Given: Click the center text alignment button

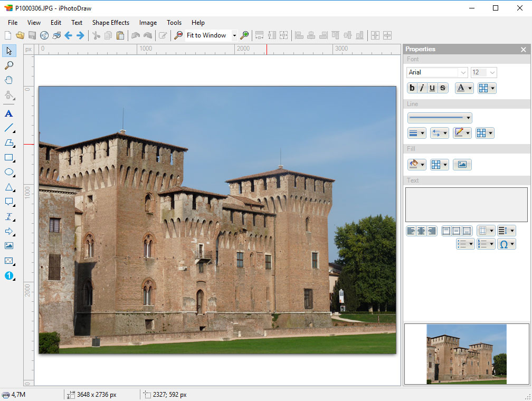Looking at the screenshot, I should pos(421,231).
